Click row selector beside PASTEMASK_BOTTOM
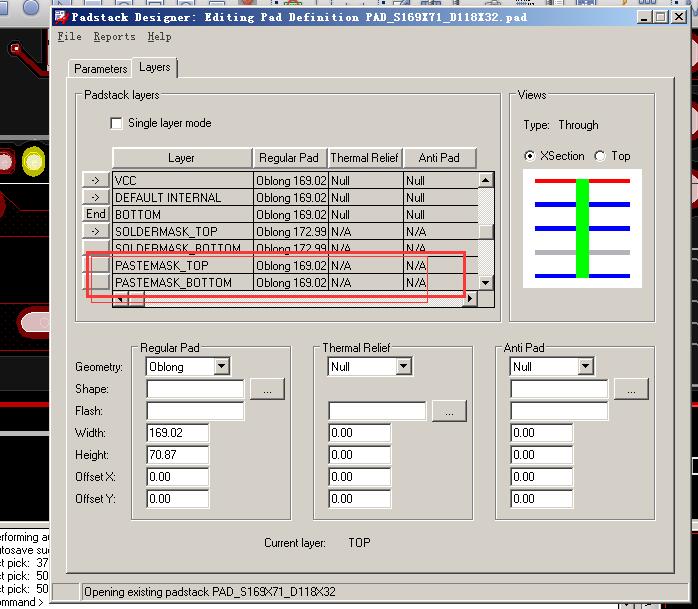This screenshot has height=609, width=698. (x=96, y=282)
